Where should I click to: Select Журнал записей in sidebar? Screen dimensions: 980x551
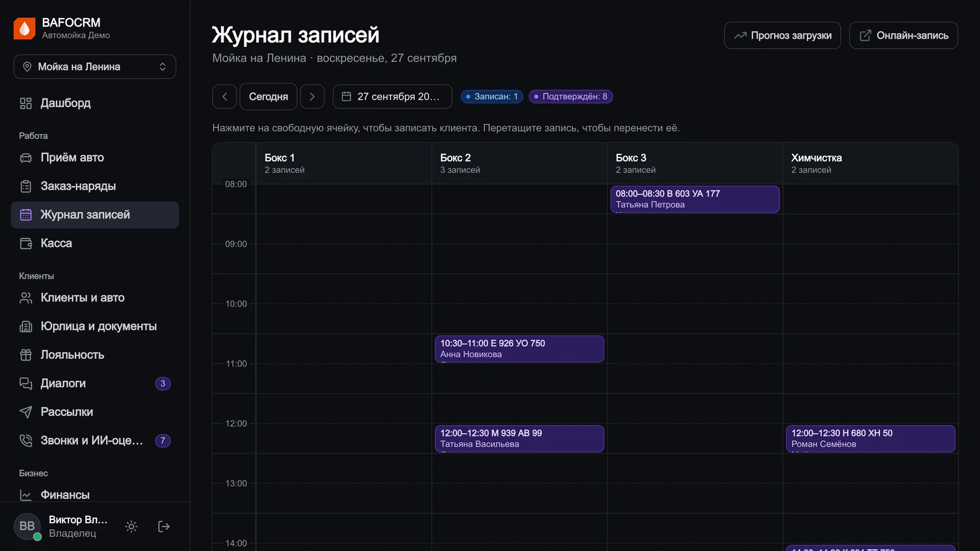click(95, 215)
